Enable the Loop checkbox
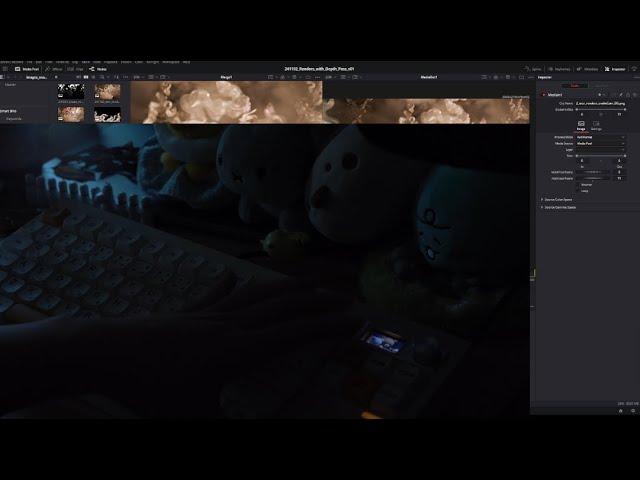Screen dimensions: 640x480 coord(577,191)
